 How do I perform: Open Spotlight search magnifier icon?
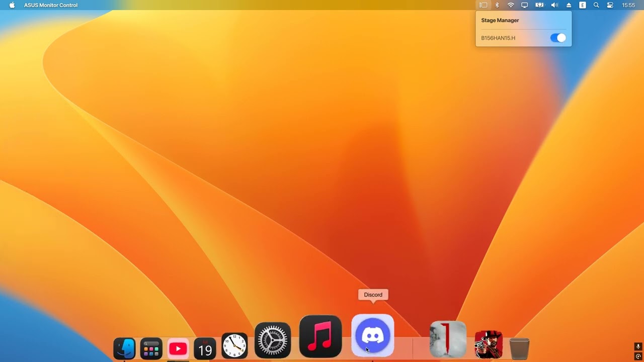(x=596, y=5)
